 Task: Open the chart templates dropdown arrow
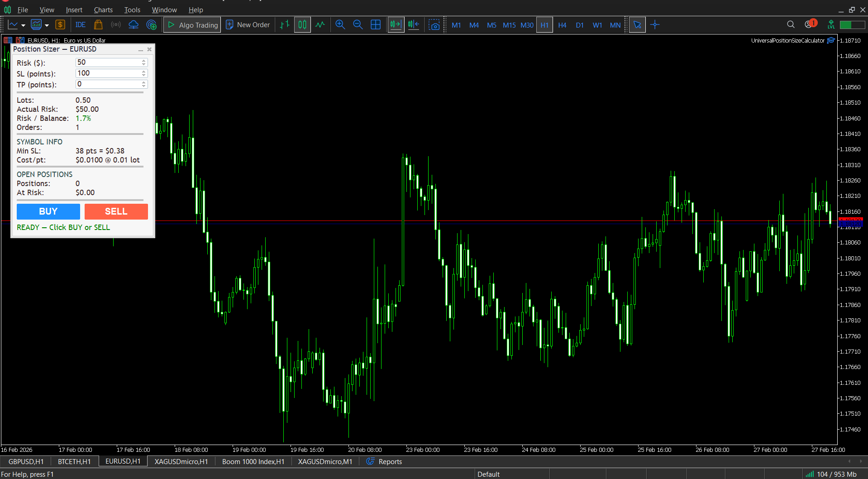[47, 25]
